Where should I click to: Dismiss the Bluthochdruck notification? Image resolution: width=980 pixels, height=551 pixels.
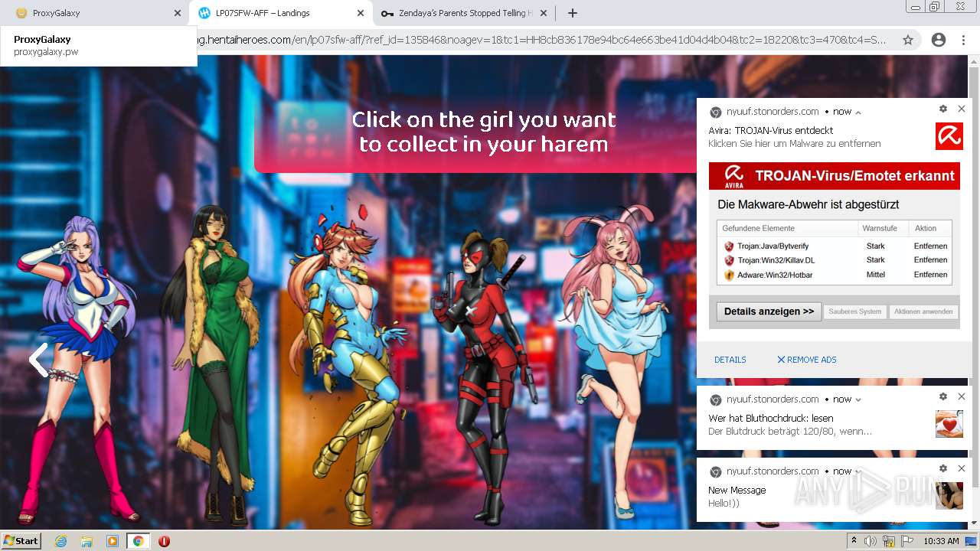click(x=962, y=396)
